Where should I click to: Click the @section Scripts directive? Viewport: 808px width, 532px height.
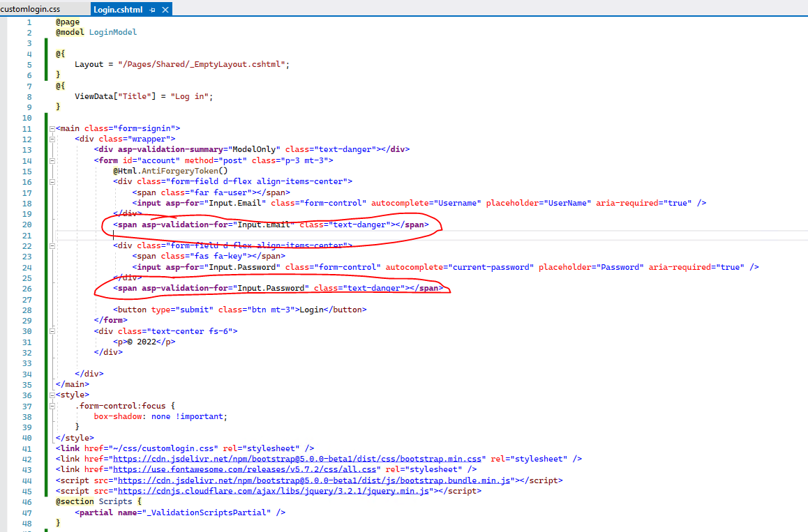tap(93, 501)
